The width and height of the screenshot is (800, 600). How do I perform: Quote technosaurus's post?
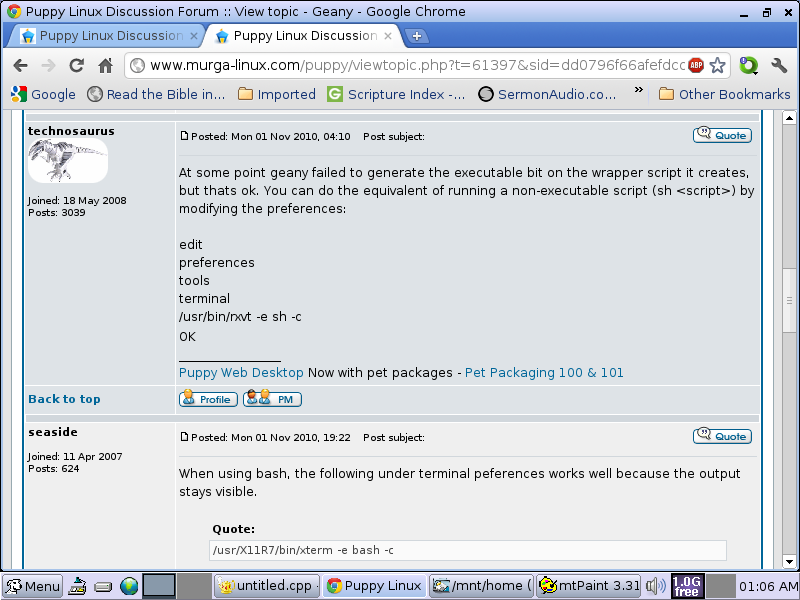[722, 135]
